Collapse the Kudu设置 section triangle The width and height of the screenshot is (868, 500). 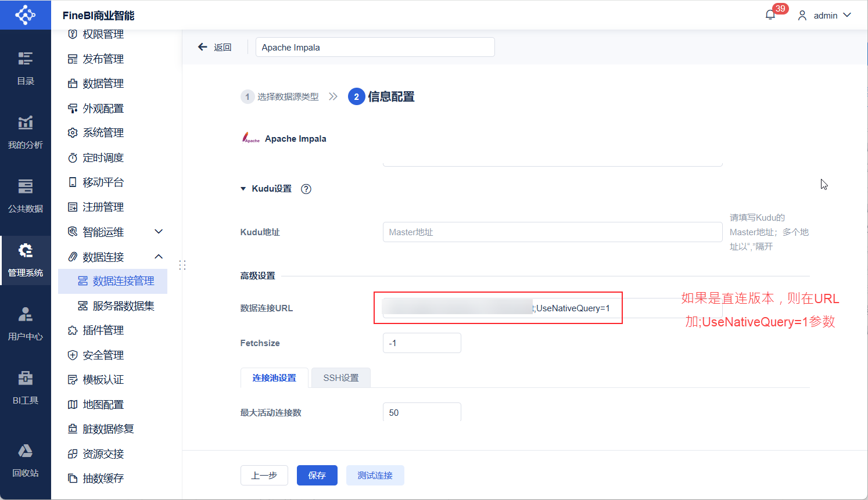[x=243, y=189]
